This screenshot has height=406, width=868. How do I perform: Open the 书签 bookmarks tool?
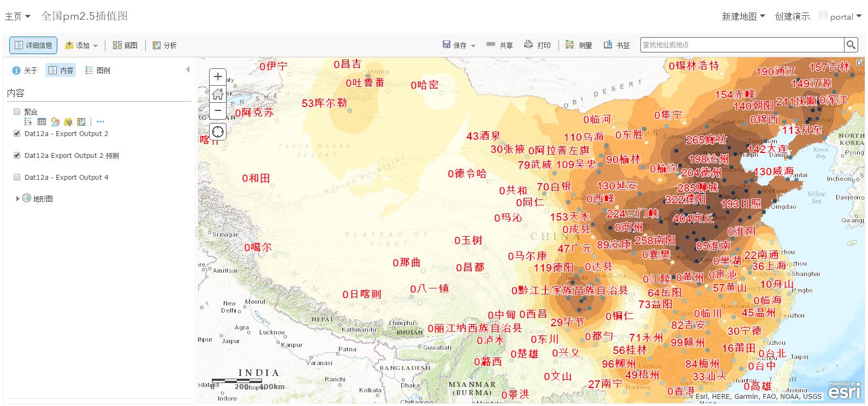[617, 45]
